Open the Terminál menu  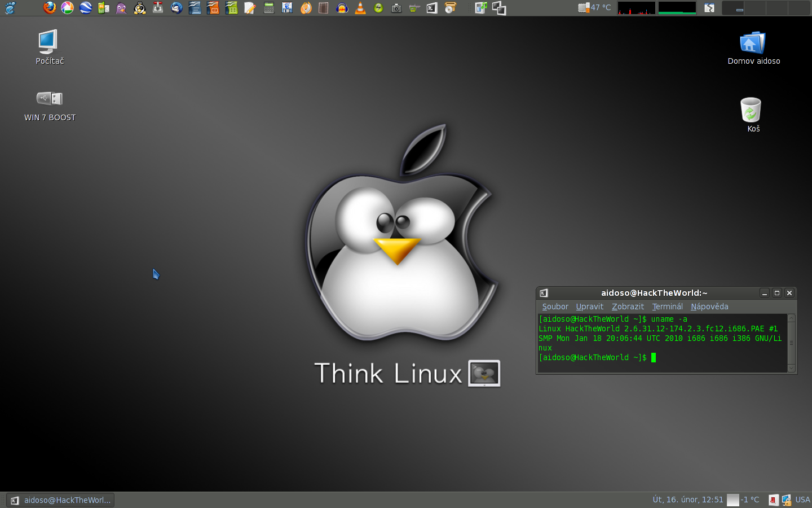pos(667,306)
